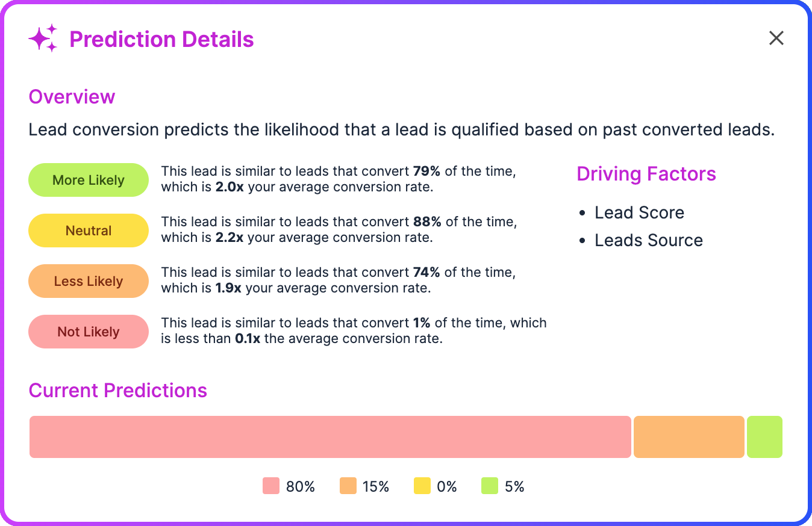
Task: Click the Overview section heading
Action: tap(71, 96)
